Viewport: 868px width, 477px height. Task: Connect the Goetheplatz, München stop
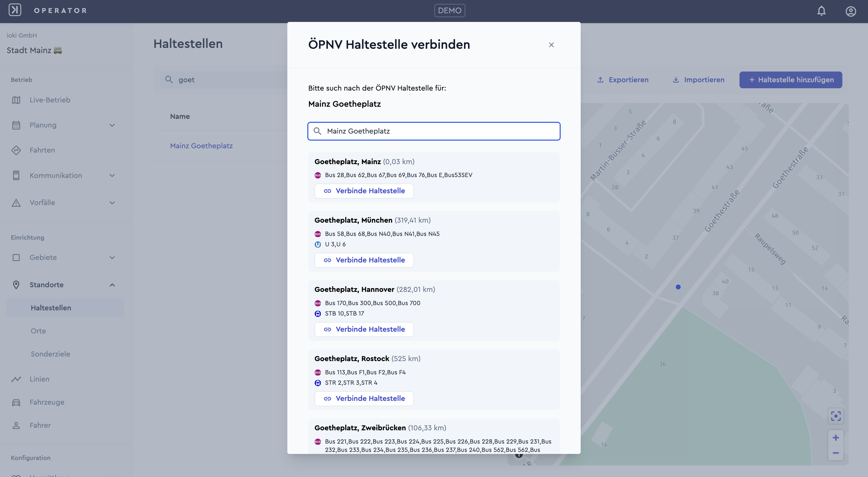pyautogui.click(x=364, y=260)
